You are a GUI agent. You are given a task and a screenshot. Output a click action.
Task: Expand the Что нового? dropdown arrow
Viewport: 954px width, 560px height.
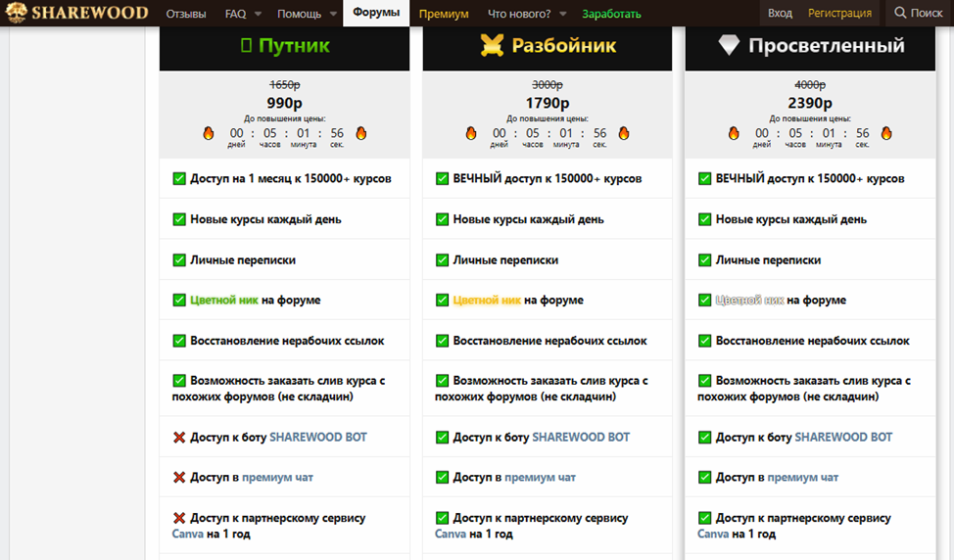point(562,14)
